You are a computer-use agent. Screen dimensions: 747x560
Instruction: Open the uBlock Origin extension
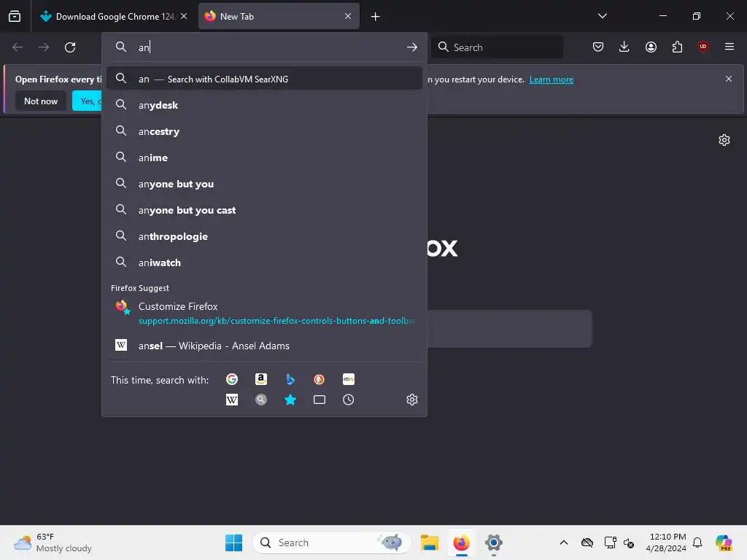coord(703,47)
